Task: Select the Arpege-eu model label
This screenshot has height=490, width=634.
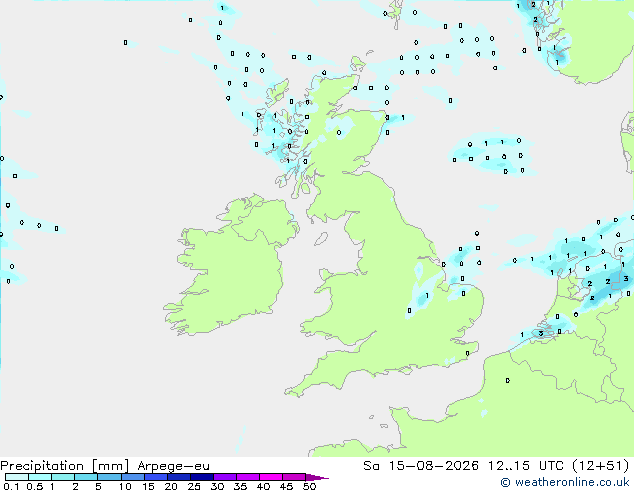Action: 173,466
